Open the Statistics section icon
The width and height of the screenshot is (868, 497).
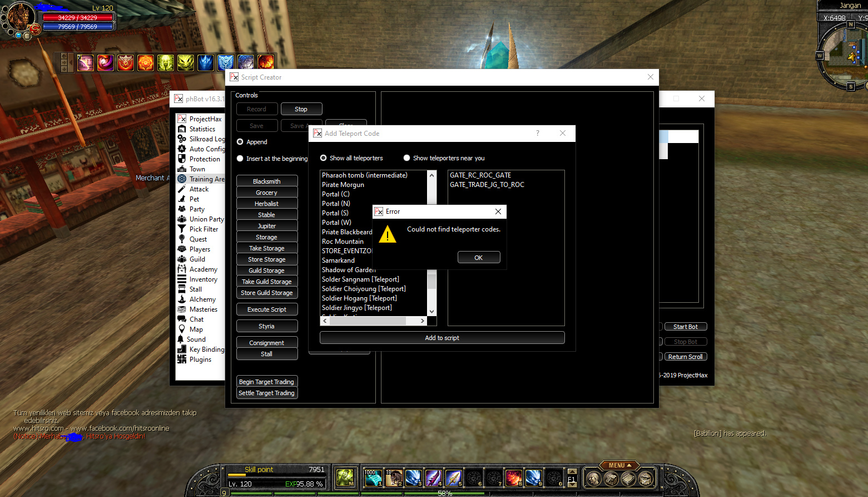click(x=182, y=129)
